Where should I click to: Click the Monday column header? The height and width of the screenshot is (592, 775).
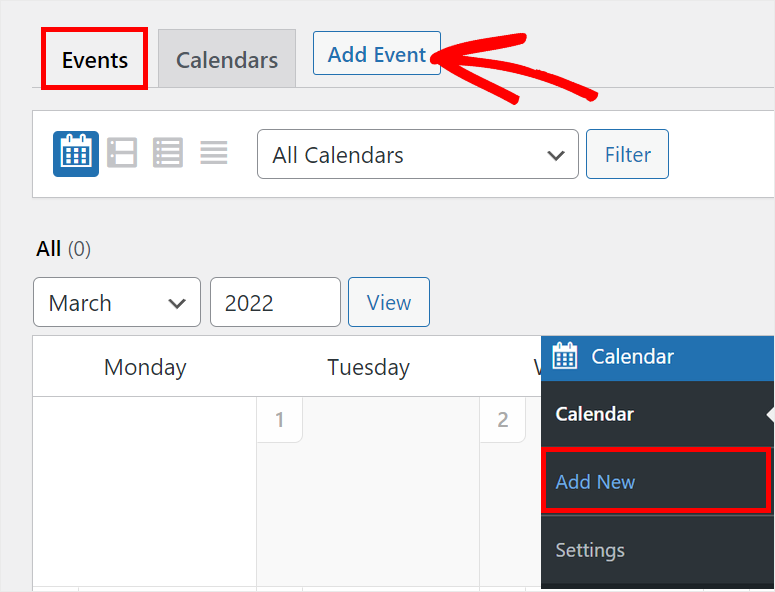tap(145, 367)
